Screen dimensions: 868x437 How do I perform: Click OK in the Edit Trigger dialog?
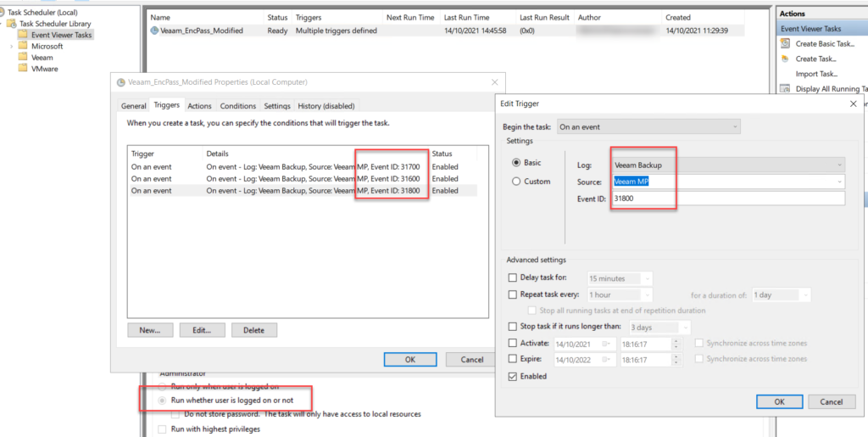coord(779,401)
